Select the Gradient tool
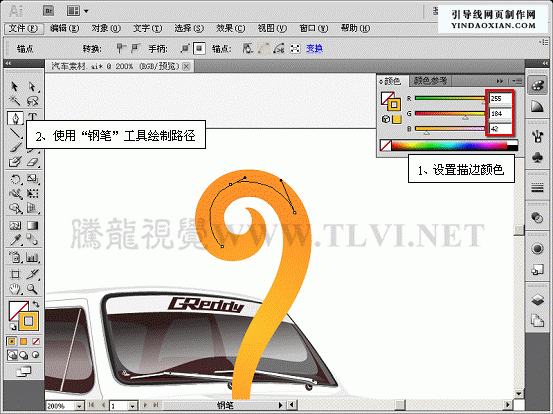The image size is (553, 414). 32,225
